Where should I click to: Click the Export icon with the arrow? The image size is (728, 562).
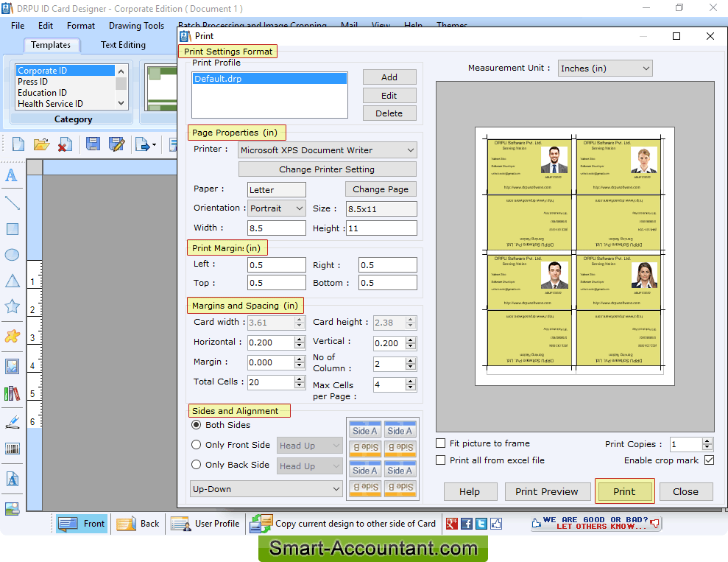click(143, 144)
